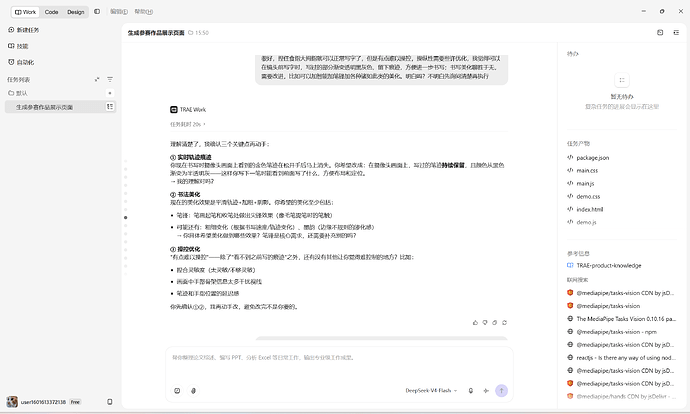Click the code icon beside package.json
Viewport: 690px width, 414px height.
pos(570,158)
